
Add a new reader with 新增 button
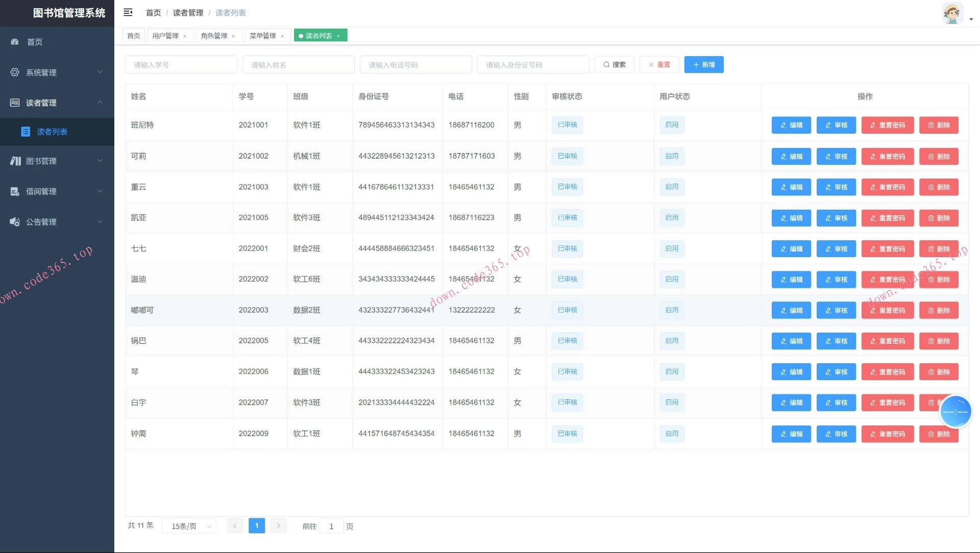coord(703,65)
